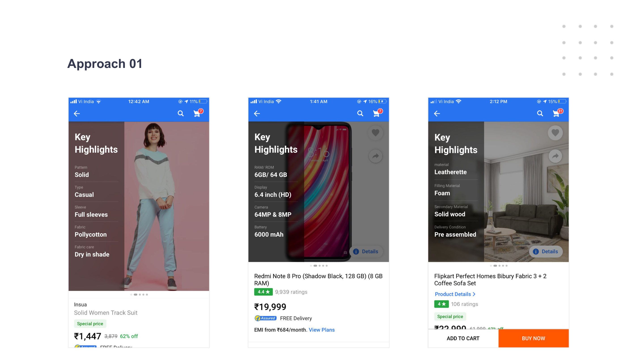
Task: Add the Redmi Note 8 Pro to wishlist with the heart
Action: pyautogui.click(x=375, y=133)
